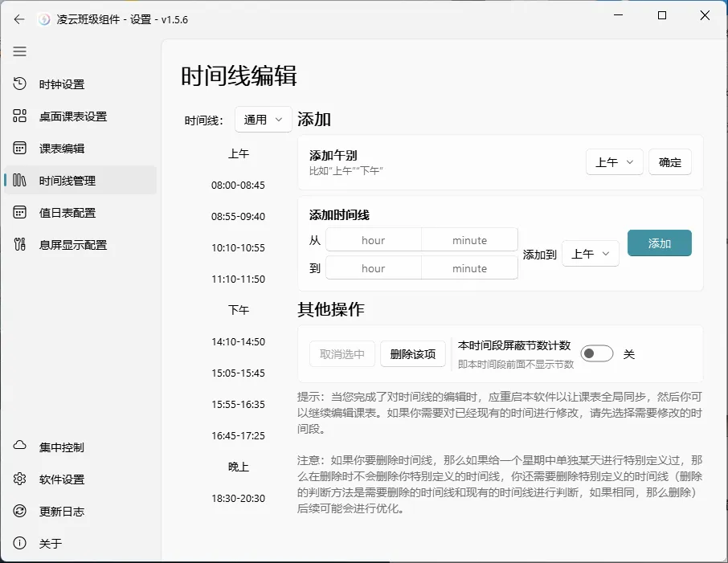This screenshot has height=563, width=728.
Task: Select time slot 15:55-16:35
Action: (238, 404)
